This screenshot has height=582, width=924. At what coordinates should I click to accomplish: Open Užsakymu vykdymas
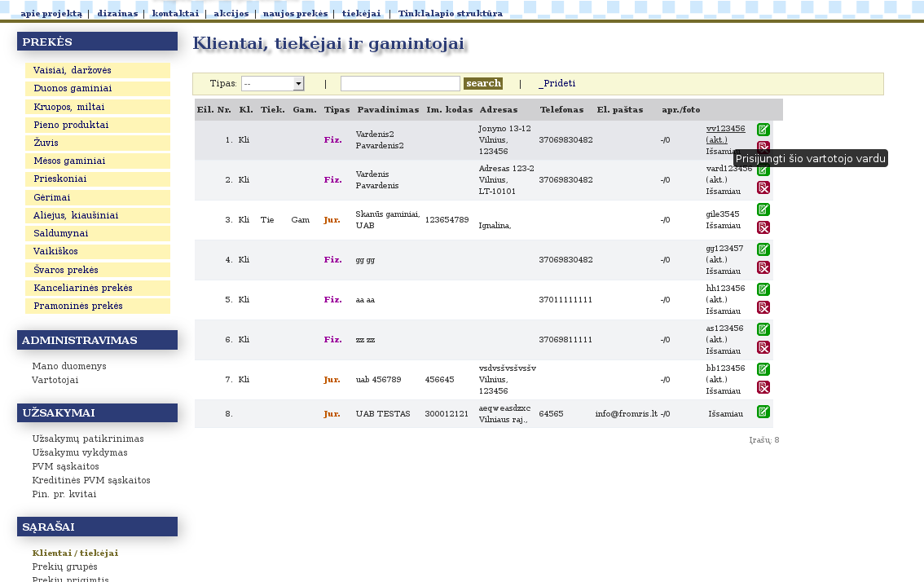click(x=80, y=452)
